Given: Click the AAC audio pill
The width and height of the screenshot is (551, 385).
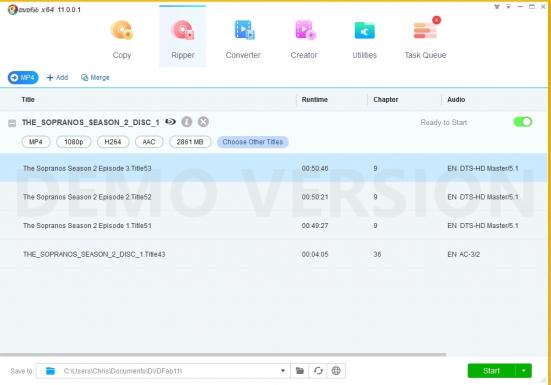Looking at the screenshot, I should click(x=149, y=142).
